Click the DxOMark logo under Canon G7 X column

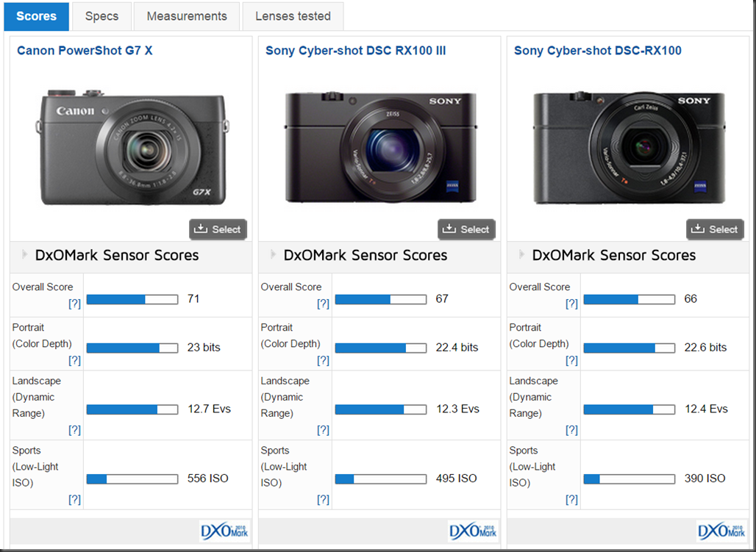pyautogui.click(x=224, y=531)
